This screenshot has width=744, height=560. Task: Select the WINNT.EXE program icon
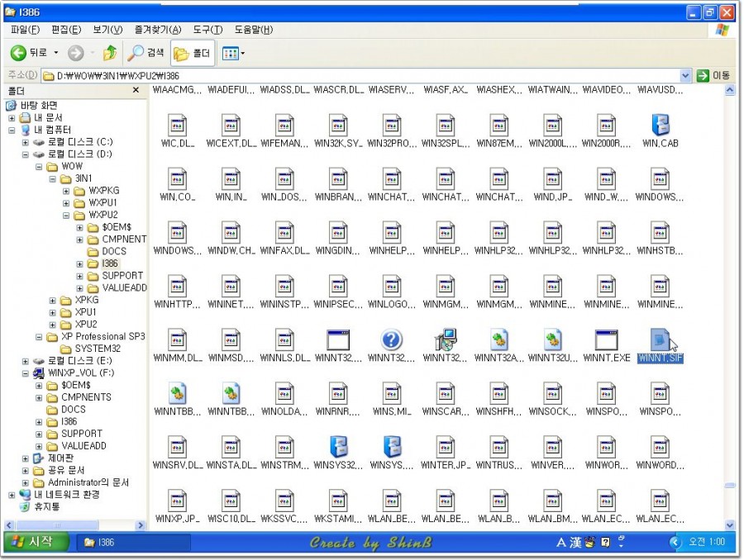pos(607,339)
